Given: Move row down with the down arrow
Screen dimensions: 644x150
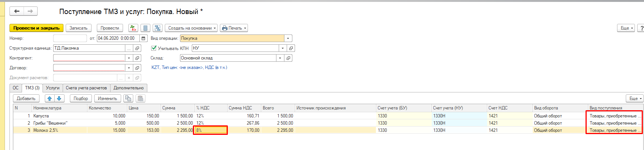Looking at the screenshot, I should pos(59,98).
